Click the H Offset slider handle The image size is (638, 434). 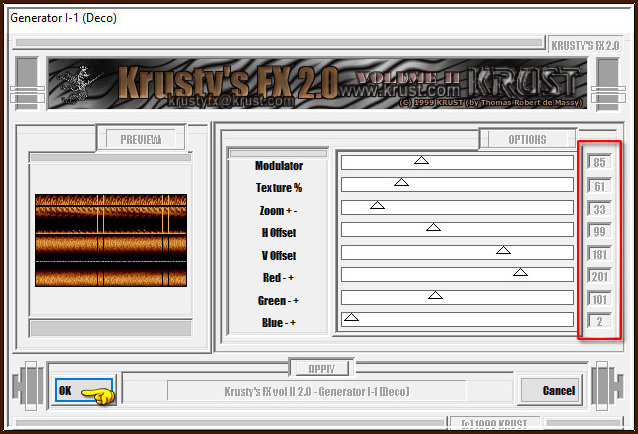433,227
